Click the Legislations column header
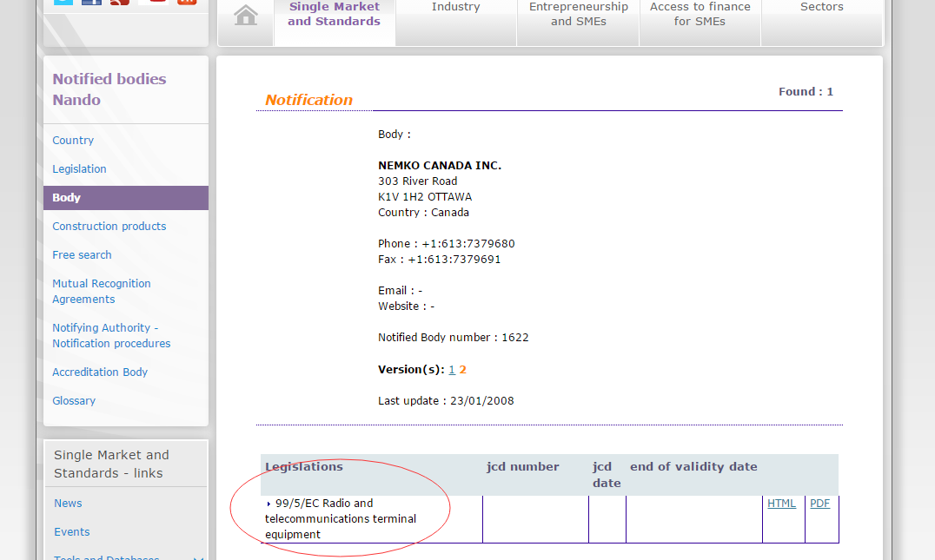This screenshot has height=560, width=935. 304,466
